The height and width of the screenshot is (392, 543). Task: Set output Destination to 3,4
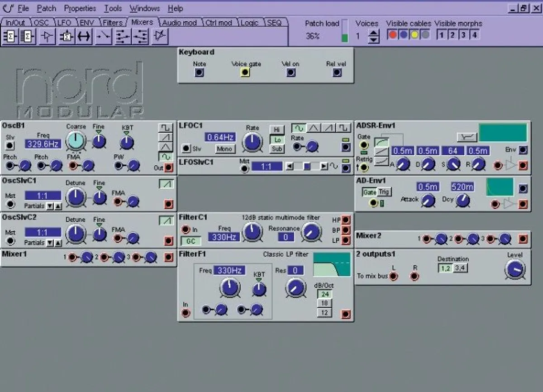point(461,268)
